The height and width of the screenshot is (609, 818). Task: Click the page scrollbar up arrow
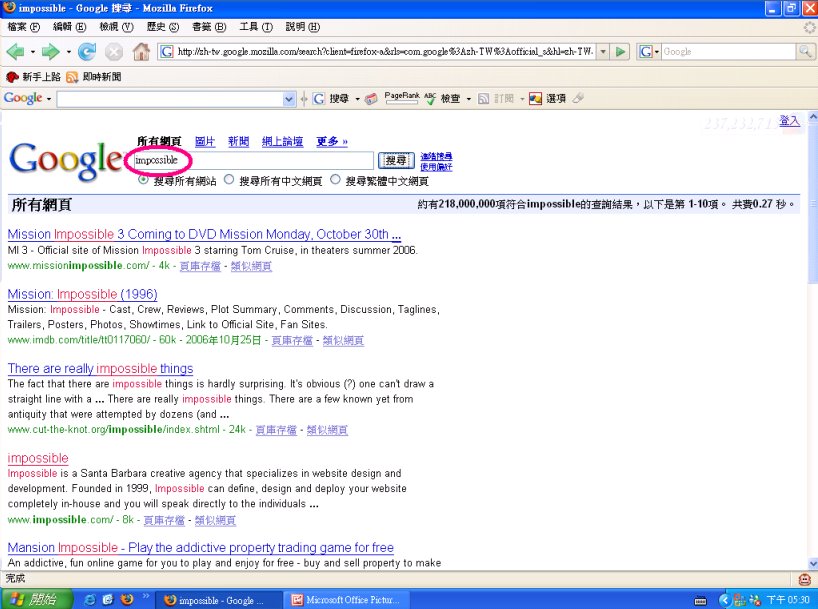[812, 117]
